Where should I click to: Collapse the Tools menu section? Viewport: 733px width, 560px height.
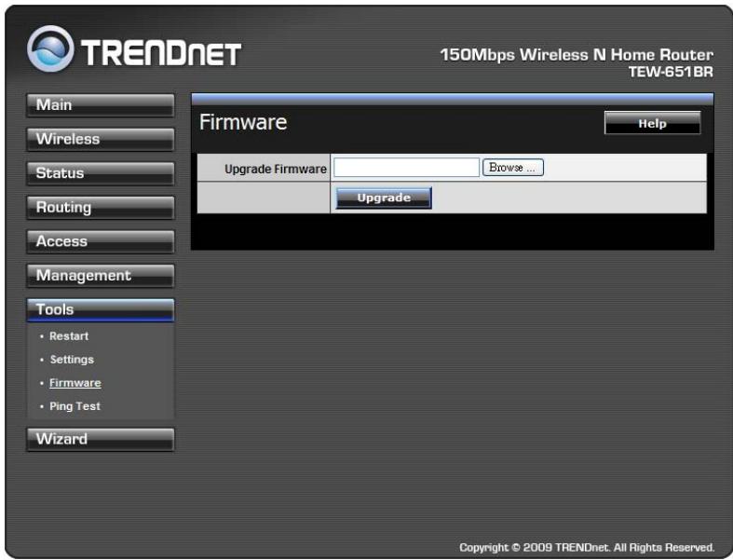tap(101, 310)
